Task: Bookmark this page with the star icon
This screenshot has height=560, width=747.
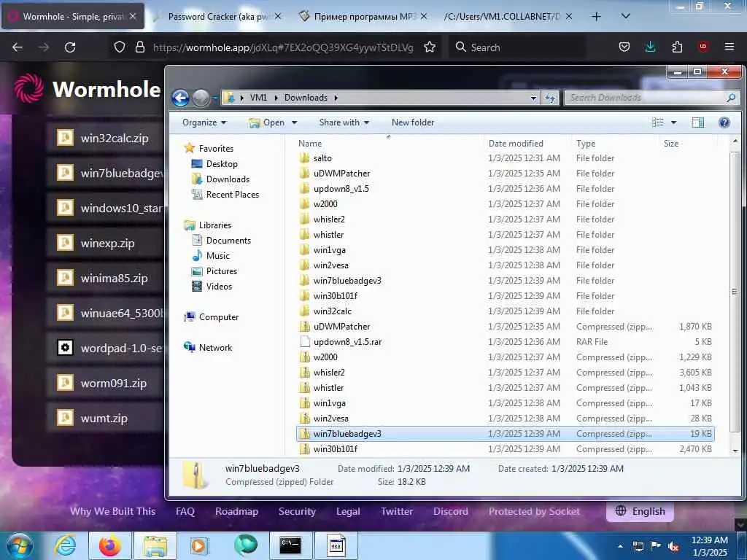Action: [429, 47]
